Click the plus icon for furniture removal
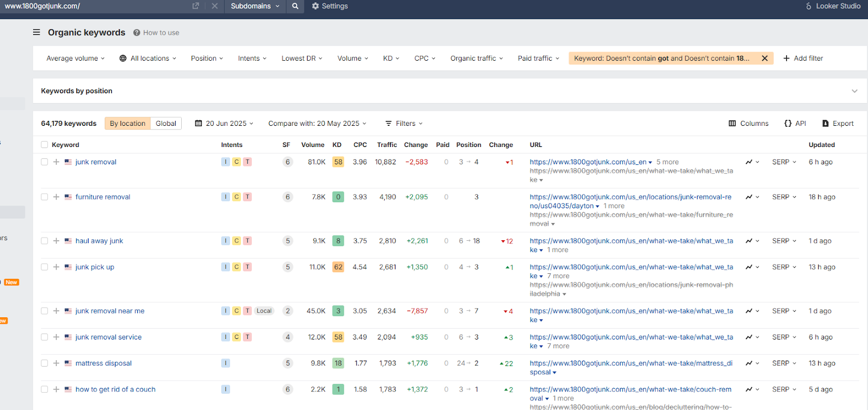The image size is (868, 410). [56, 197]
